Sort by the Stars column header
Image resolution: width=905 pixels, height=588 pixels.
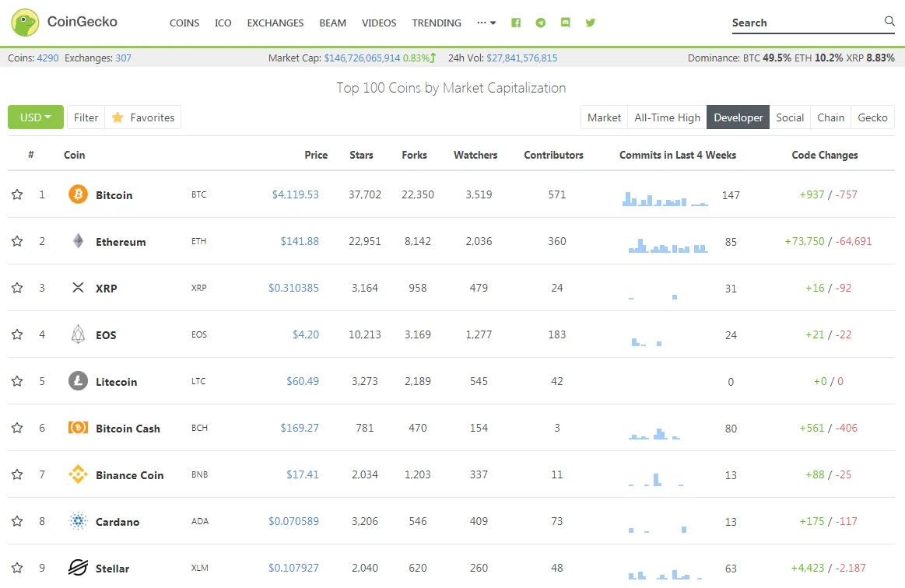(361, 155)
